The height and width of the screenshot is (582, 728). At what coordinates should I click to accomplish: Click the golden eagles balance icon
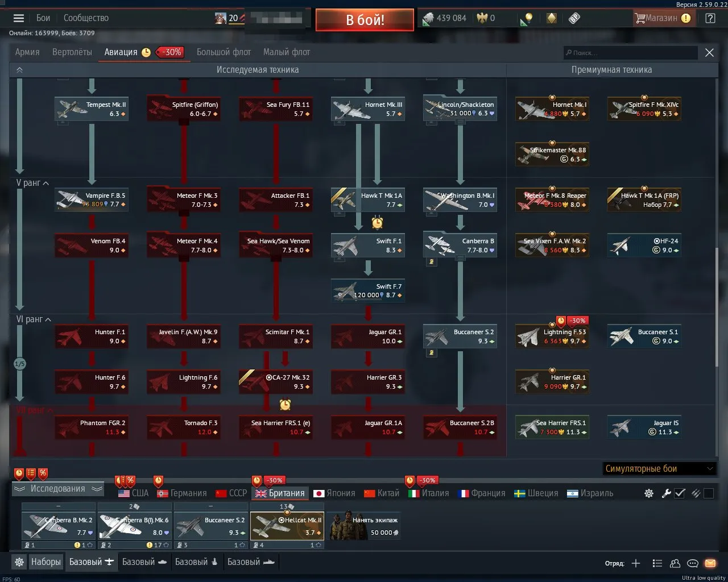[482, 18]
